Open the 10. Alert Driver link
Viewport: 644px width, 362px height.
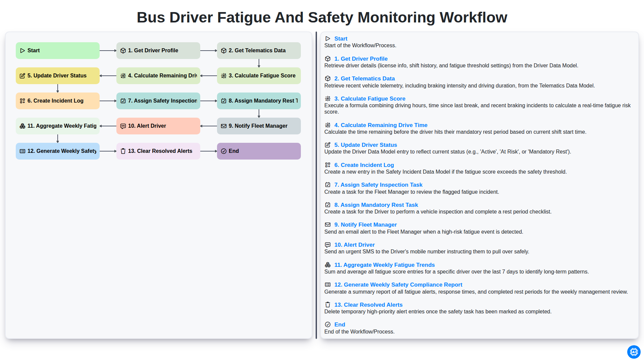pos(355,245)
